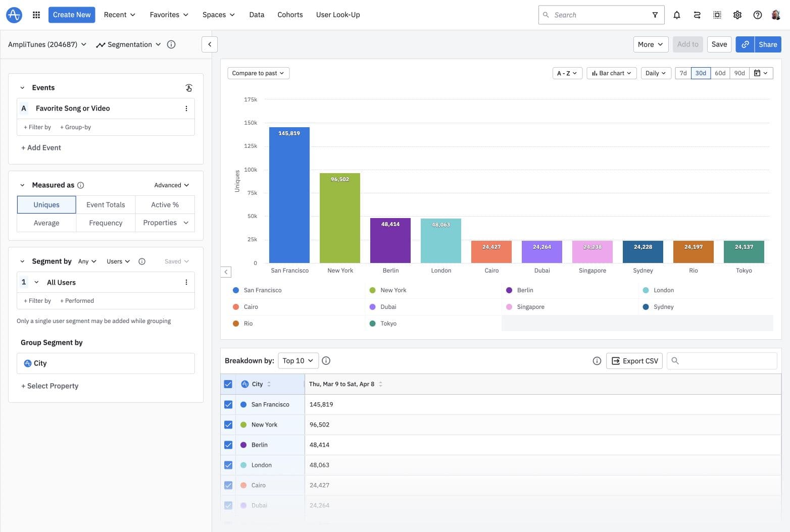
Task: Collapse the Measured as section
Action: 22,185
